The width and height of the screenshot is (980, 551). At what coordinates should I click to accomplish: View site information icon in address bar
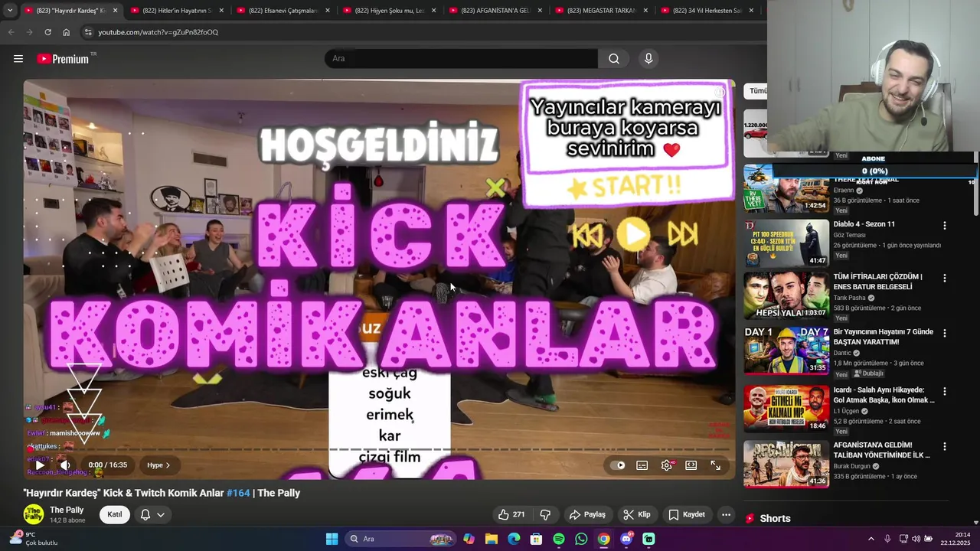click(x=88, y=32)
